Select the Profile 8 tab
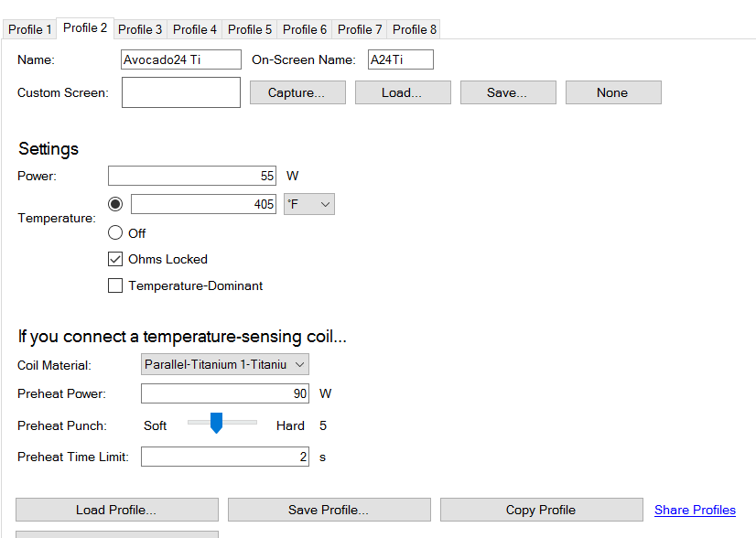This screenshot has height=538, width=756. pos(415,29)
